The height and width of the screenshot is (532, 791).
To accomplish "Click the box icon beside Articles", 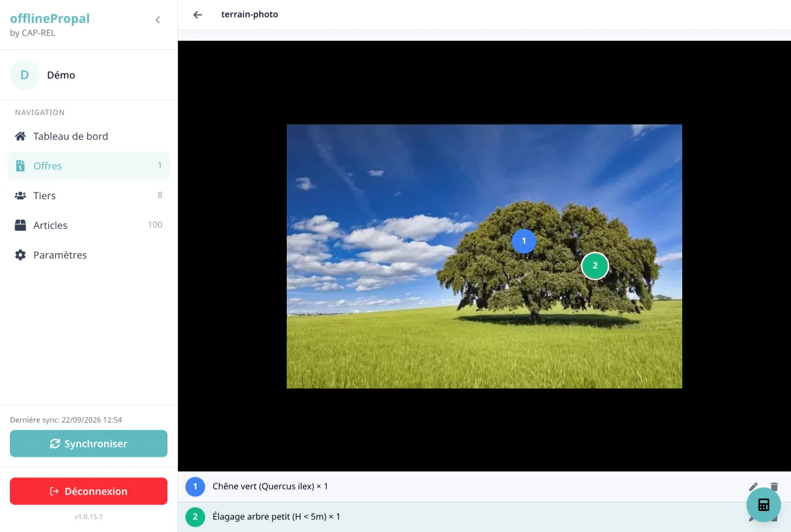I will (x=20, y=225).
